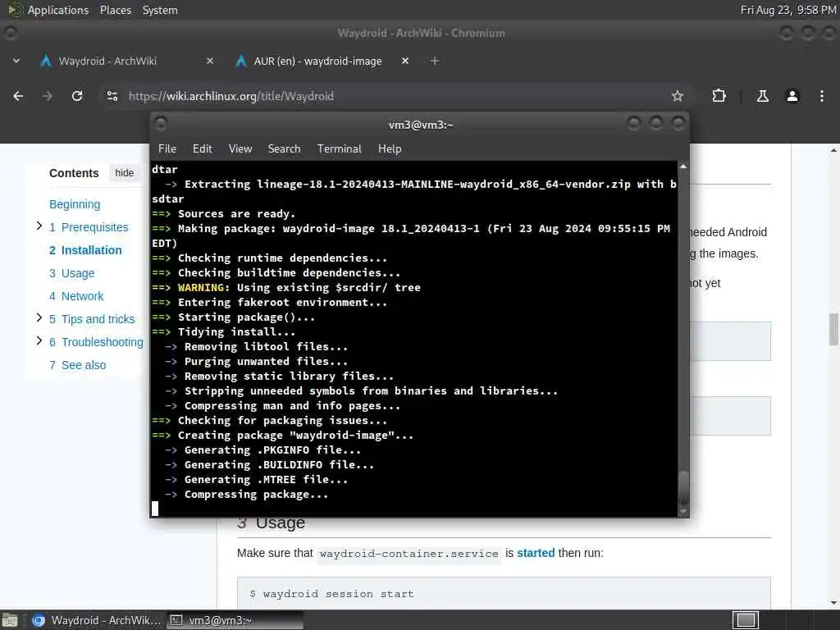Switch to Waydroid - ArchWiki taskbar entry

point(97,620)
